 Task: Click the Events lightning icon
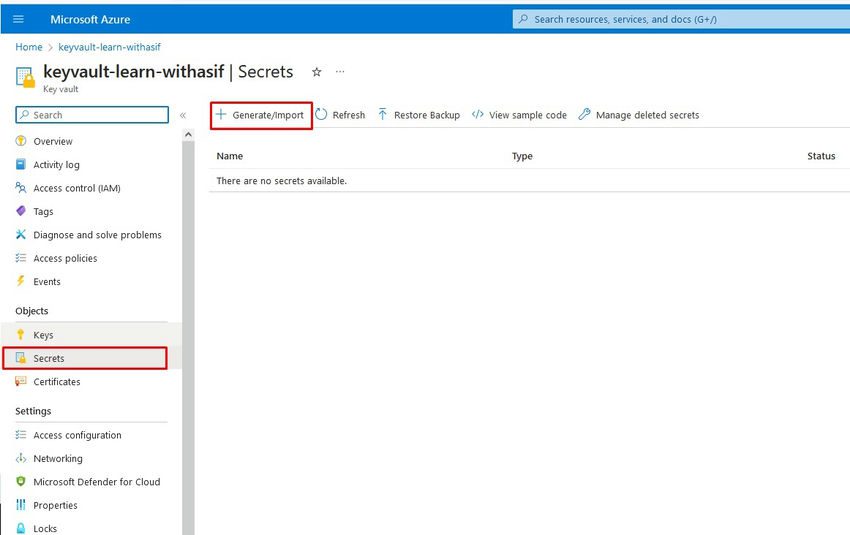tap(21, 281)
